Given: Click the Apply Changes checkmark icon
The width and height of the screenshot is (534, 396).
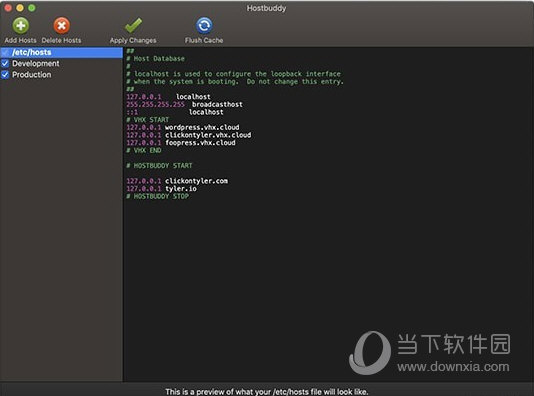Looking at the screenshot, I should pyautogui.click(x=133, y=26).
